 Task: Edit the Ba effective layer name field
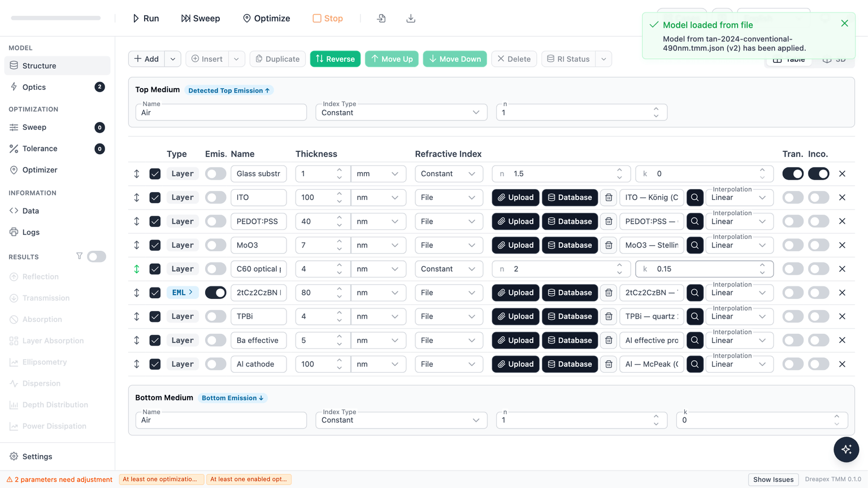(x=258, y=341)
